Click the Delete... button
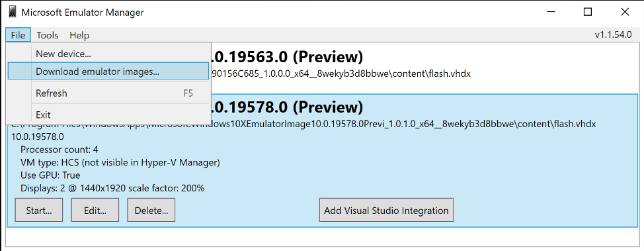Viewport: 644px width, 251px height. [151, 210]
